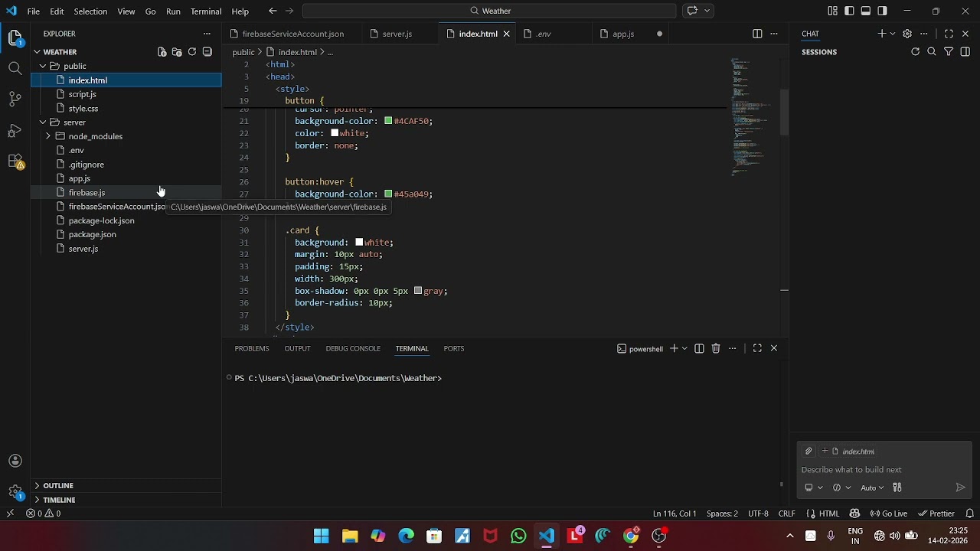This screenshot has height=551, width=980.
Task: Customize layout from title bar
Action: (832, 11)
